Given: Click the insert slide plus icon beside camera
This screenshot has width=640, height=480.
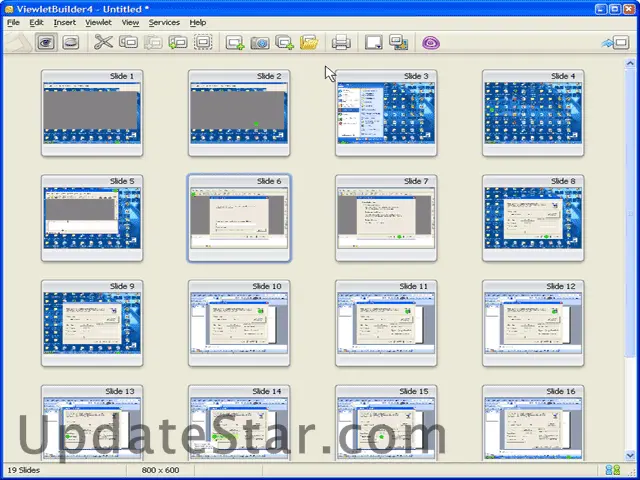Looking at the screenshot, I should tap(284, 42).
